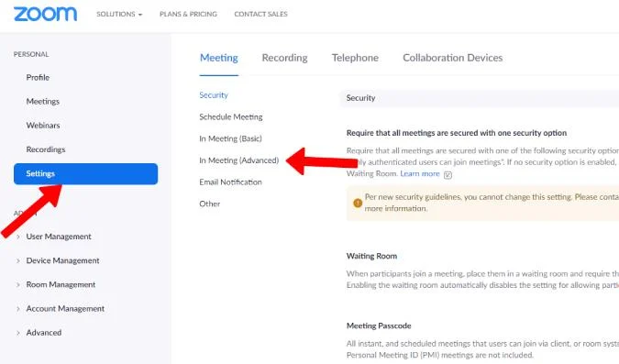Open Recordings in sidebar
The width and height of the screenshot is (619, 364).
pos(46,149)
